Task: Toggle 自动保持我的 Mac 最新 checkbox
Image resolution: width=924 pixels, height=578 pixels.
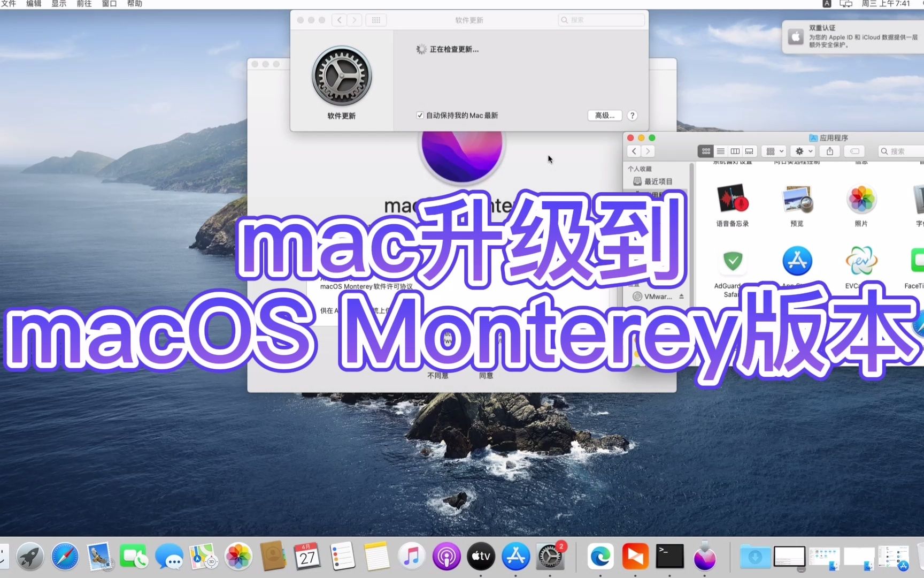Action: pyautogui.click(x=420, y=116)
